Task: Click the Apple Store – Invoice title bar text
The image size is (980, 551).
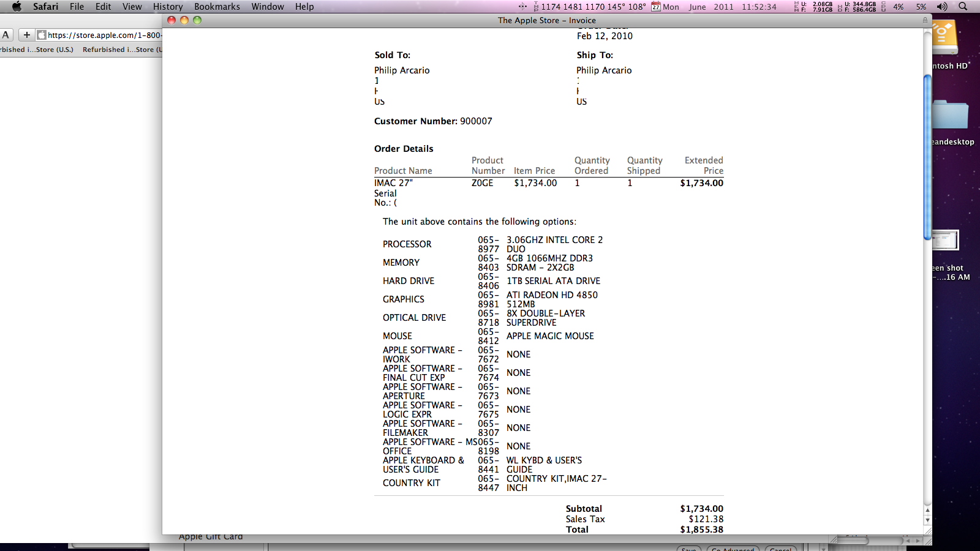Action: tap(547, 20)
